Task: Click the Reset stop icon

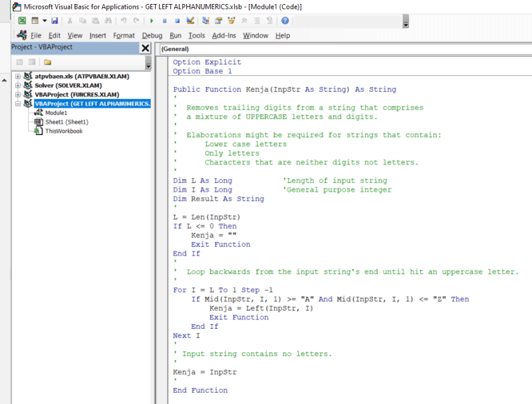Action: coord(178,21)
